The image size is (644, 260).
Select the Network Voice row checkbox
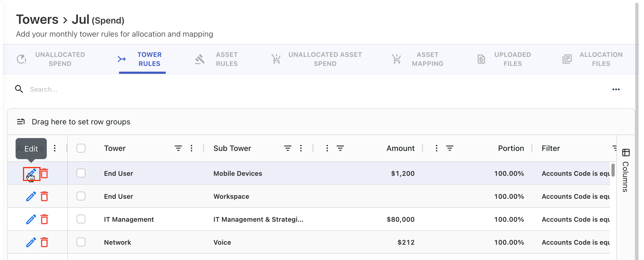pyautogui.click(x=81, y=242)
